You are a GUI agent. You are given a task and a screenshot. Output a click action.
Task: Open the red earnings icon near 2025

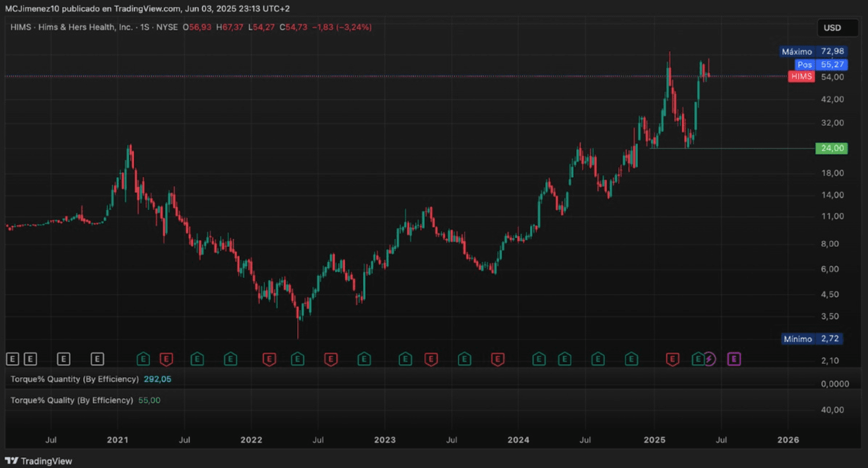tap(672, 358)
